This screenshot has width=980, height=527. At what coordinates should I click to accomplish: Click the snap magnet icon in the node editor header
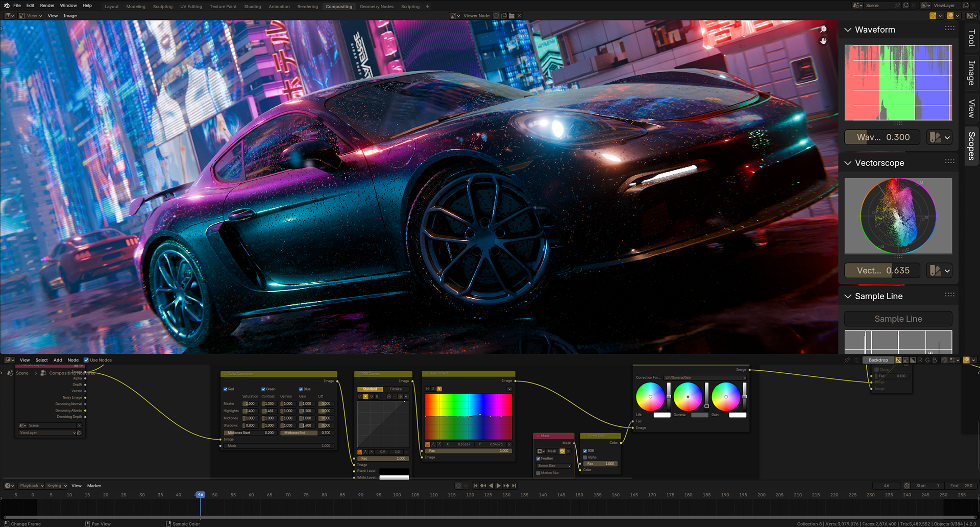944,360
